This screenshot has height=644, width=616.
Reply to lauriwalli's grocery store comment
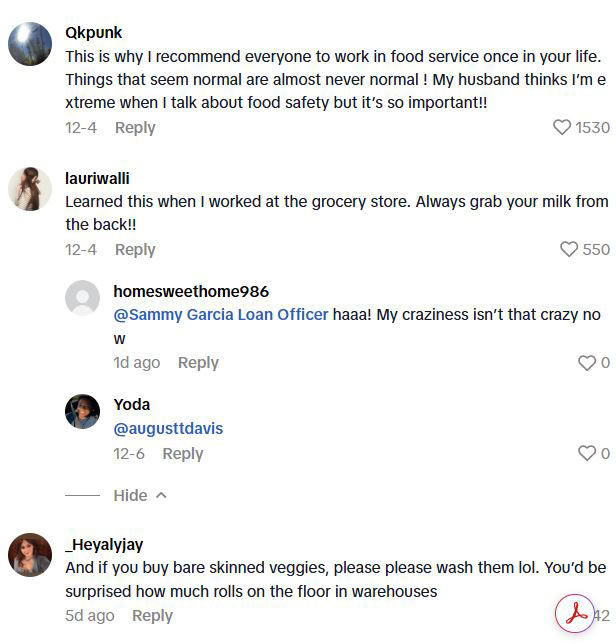click(135, 250)
